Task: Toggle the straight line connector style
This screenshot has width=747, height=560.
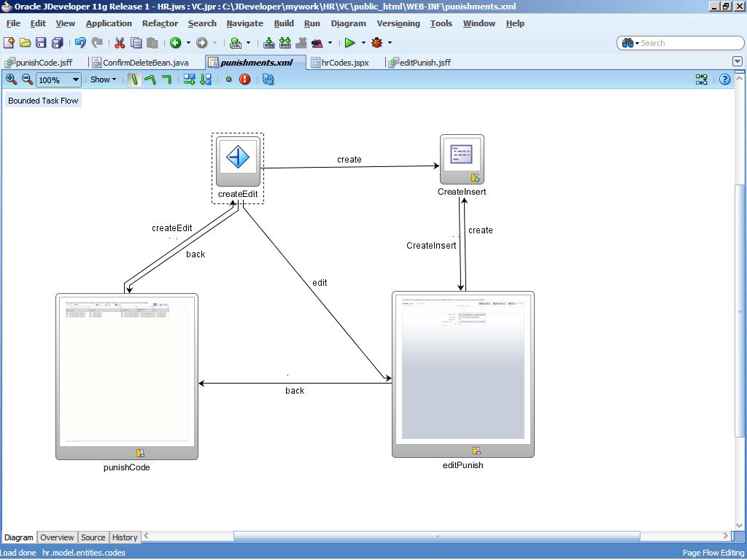Action: pos(134,79)
